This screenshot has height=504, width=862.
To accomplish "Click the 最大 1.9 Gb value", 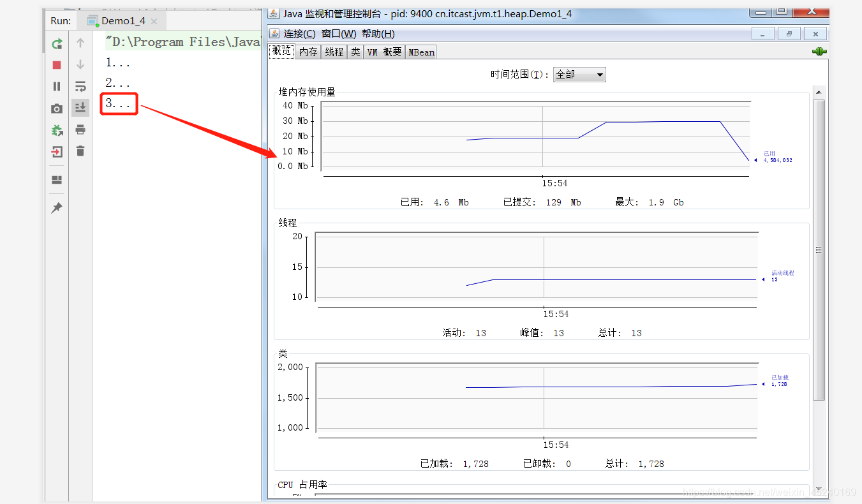I will 650,202.
